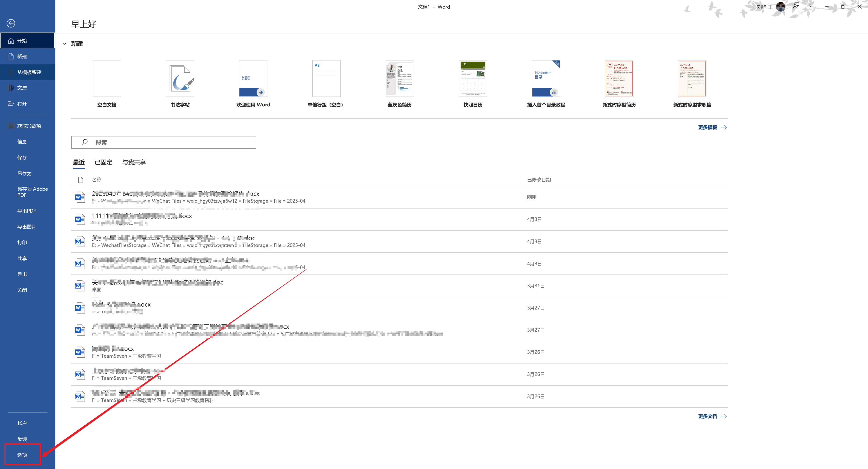
Task: Select 另存为 Adobe PDF
Action: point(28,192)
